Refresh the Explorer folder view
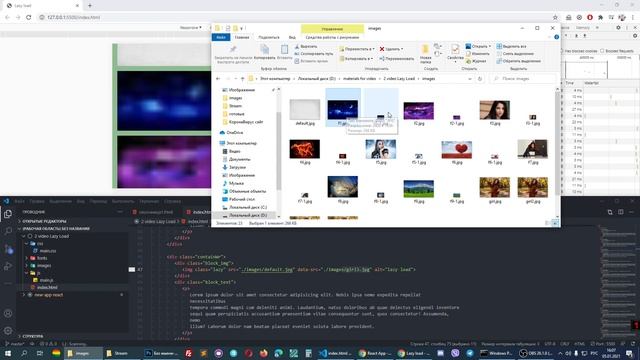 point(480,79)
